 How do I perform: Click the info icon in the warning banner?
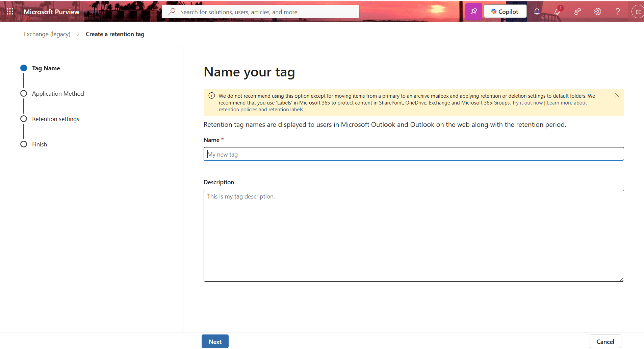pos(212,96)
